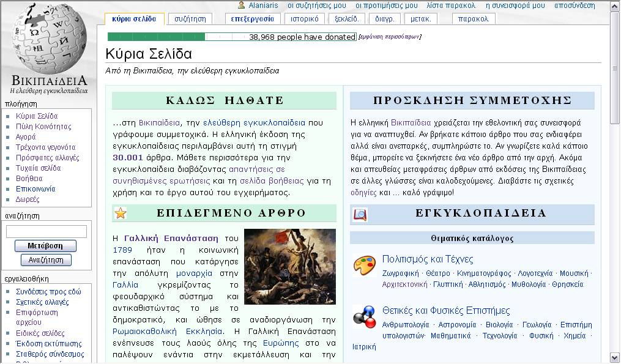Open Σταθερός σύνδεσμος toolbox link
This screenshot has height=364, width=621.
(50, 354)
